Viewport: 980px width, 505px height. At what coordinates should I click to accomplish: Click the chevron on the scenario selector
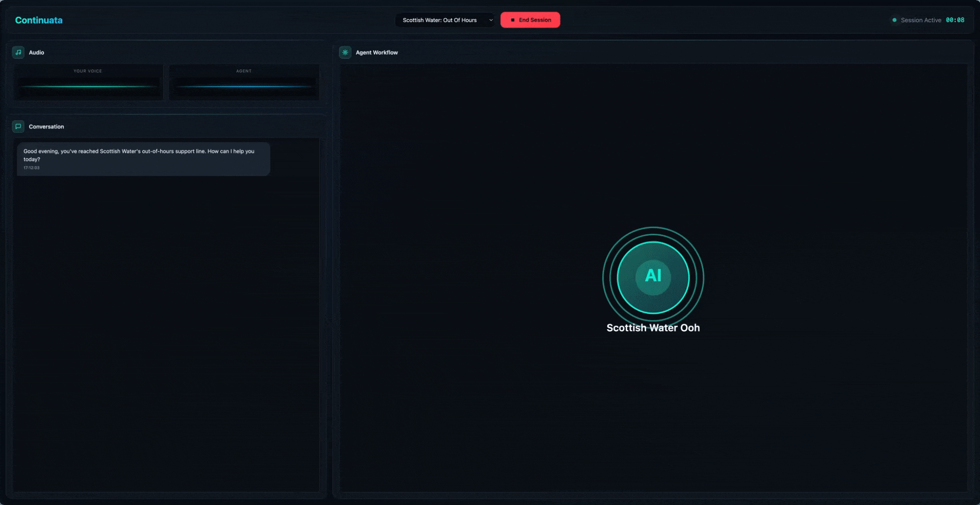pos(490,20)
